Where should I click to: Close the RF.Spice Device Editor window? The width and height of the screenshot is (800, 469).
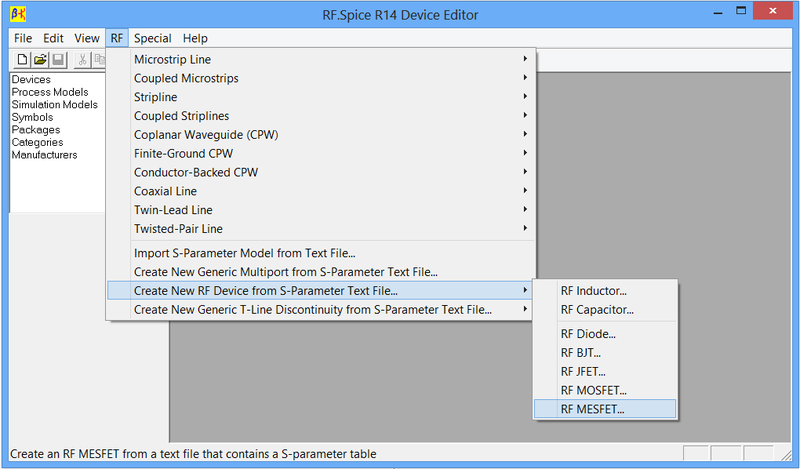(x=772, y=11)
